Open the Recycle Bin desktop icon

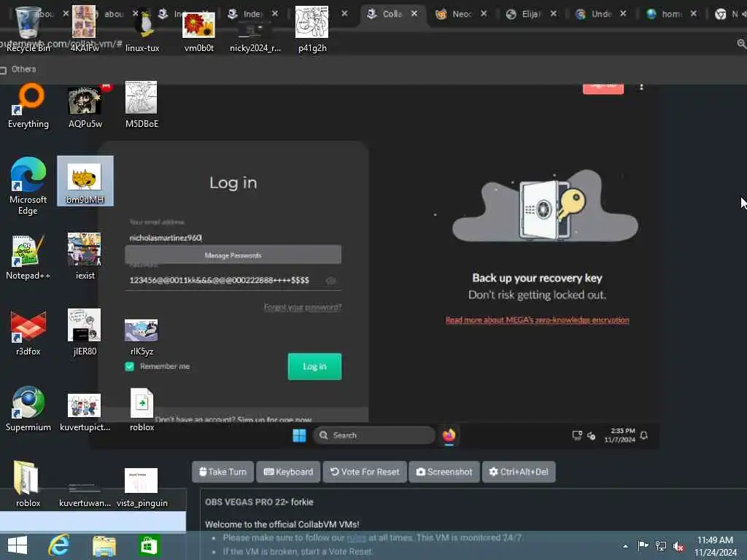tap(28, 28)
